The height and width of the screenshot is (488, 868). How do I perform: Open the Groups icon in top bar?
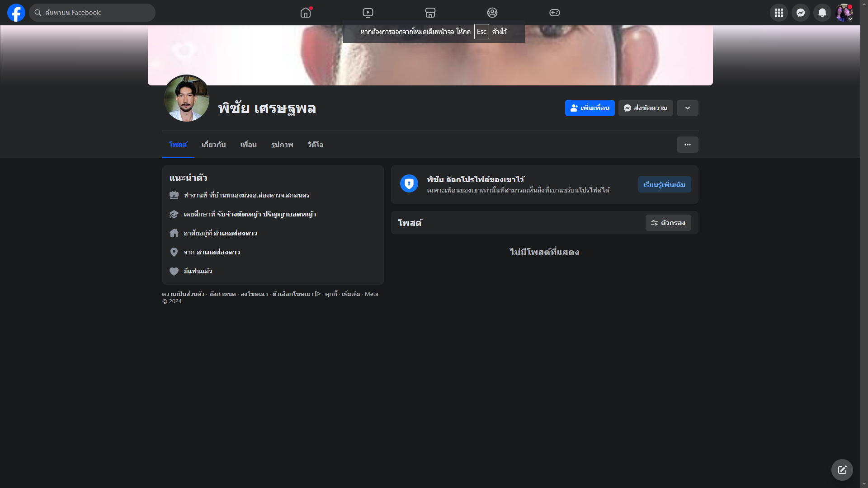492,13
